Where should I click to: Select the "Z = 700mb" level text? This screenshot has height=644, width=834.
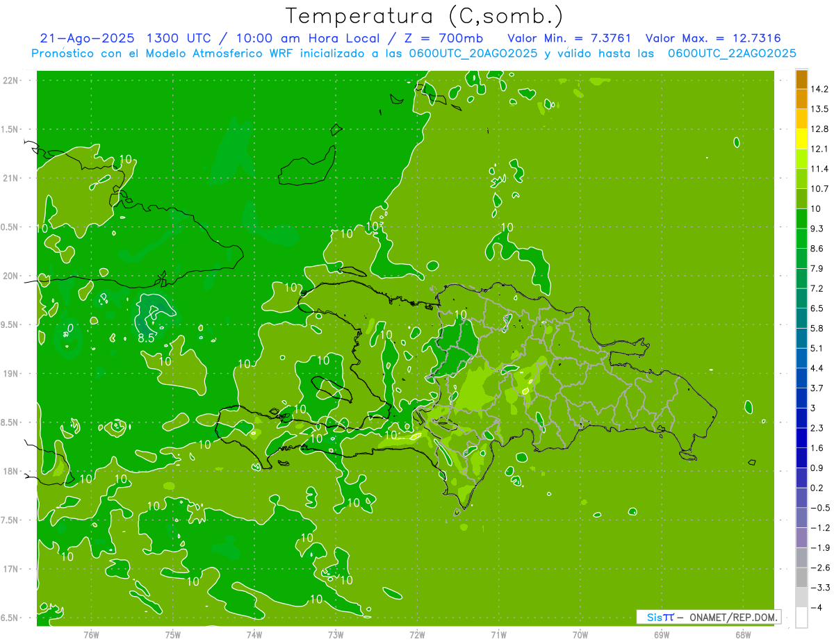(443, 38)
